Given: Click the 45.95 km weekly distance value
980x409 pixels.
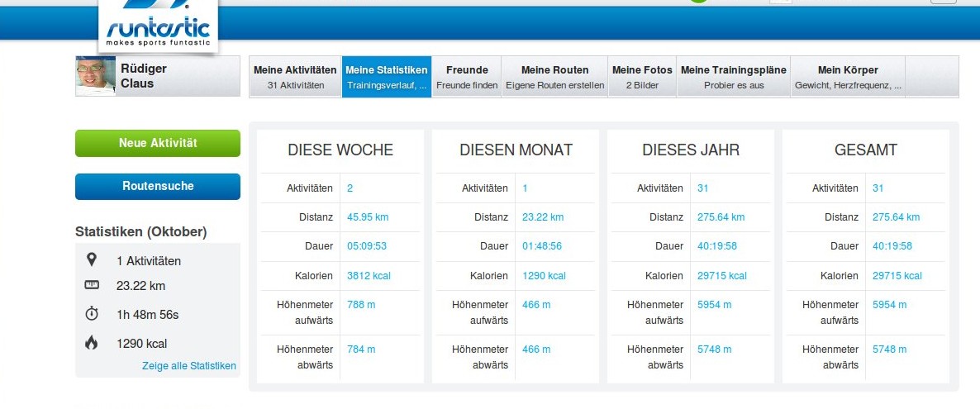Looking at the screenshot, I should 368,217.
